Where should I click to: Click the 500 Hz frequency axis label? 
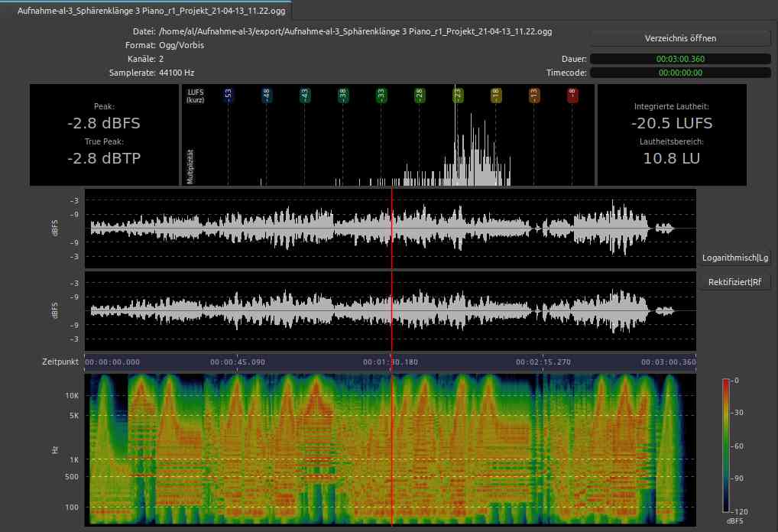point(71,476)
